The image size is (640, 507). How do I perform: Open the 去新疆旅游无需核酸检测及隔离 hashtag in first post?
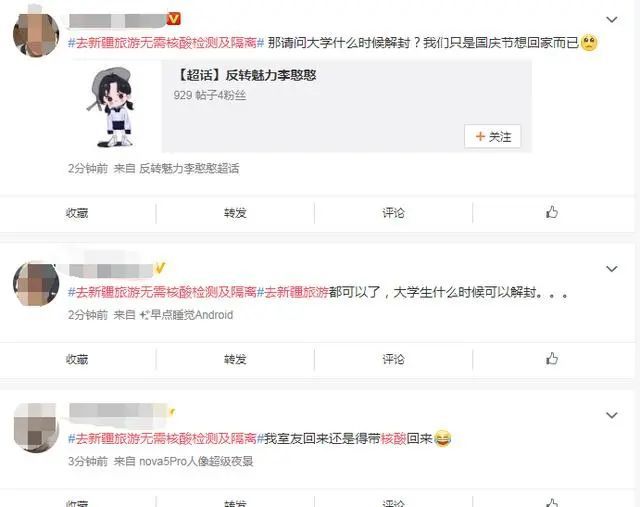(x=166, y=42)
